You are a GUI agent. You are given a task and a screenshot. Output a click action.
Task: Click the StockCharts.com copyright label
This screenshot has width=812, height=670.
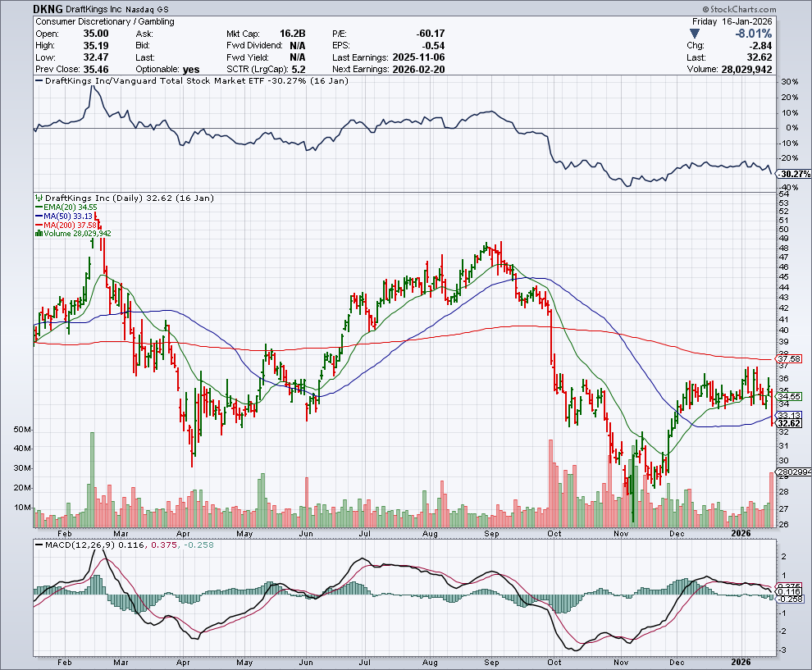[x=739, y=9]
